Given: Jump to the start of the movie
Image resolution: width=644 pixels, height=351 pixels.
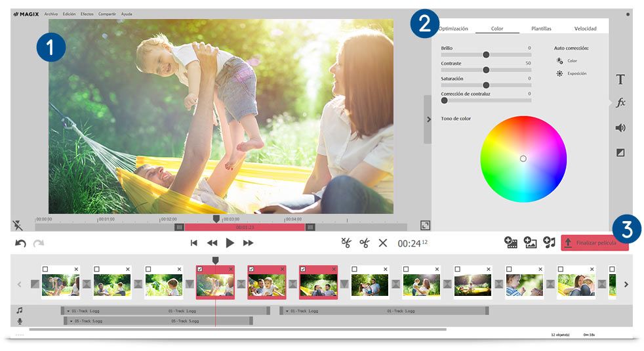Looking at the screenshot, I should tap(194, 243).
